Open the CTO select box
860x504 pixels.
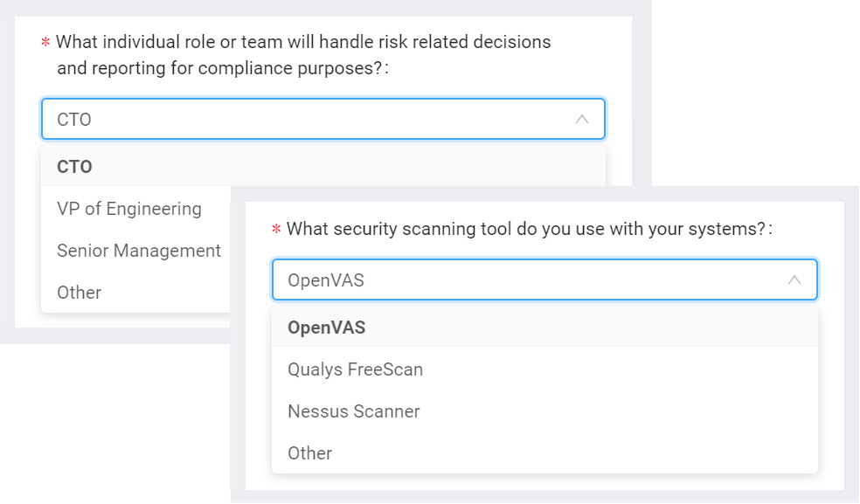pos(323,119)
